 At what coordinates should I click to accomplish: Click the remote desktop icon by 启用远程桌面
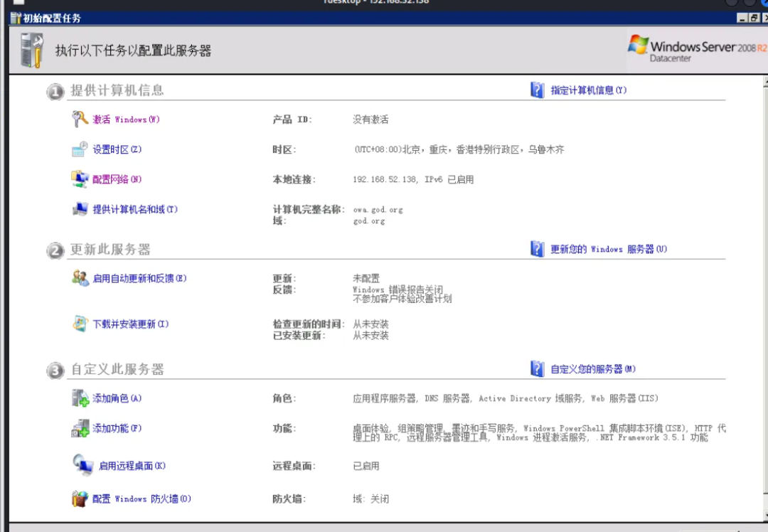point(82,465)
